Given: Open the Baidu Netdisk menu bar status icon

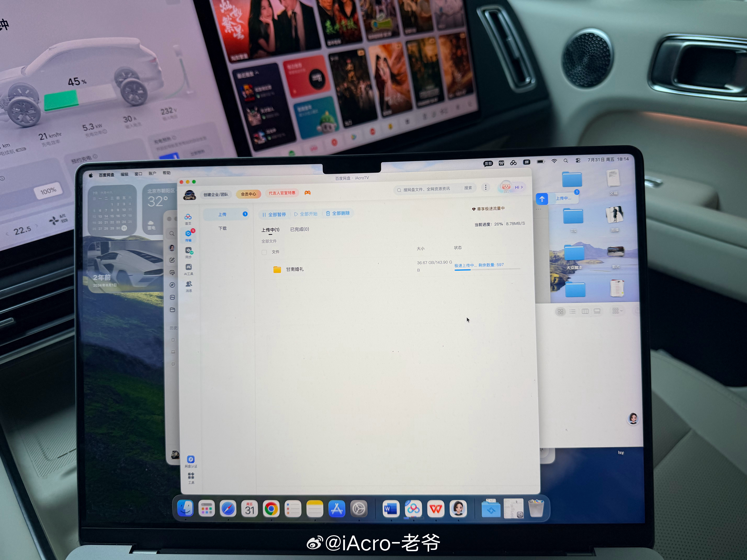Looking at the screenshot, I should (x=513, y=163).
